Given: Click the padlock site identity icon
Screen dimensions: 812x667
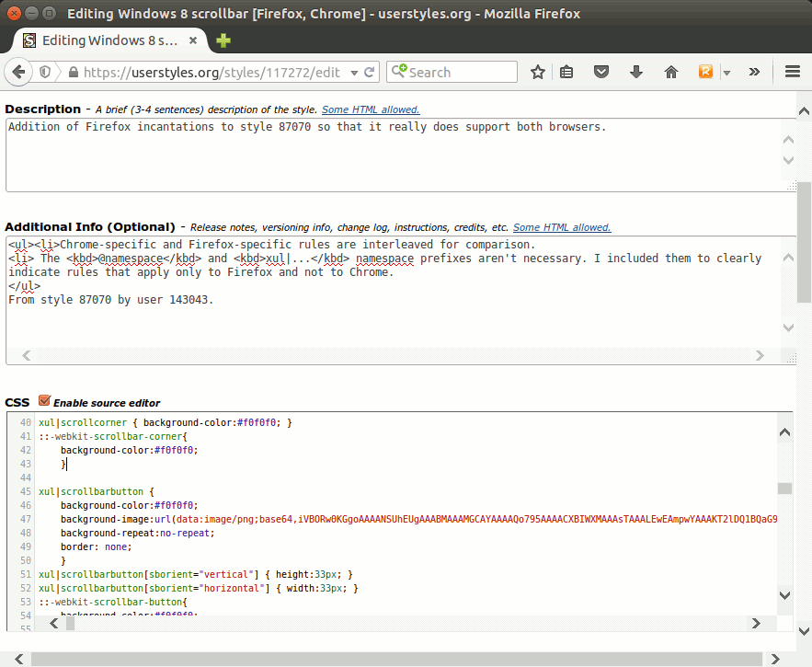Looking at the screenshot, I should click(74, 72).
